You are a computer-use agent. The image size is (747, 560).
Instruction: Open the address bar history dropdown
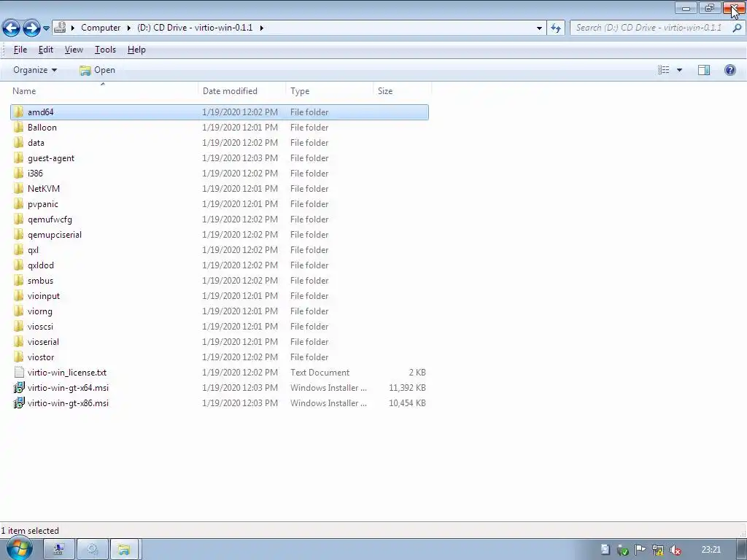pos(539,28)
